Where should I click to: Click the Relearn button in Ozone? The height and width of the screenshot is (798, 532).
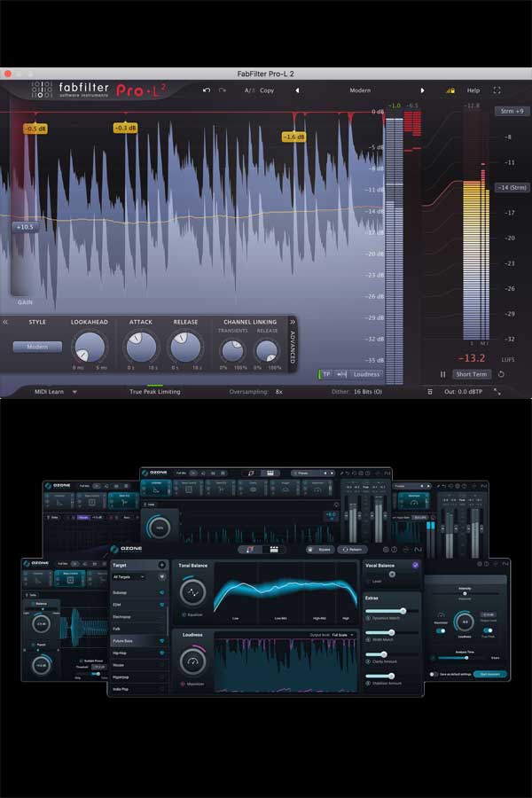(x=352, y=550)
